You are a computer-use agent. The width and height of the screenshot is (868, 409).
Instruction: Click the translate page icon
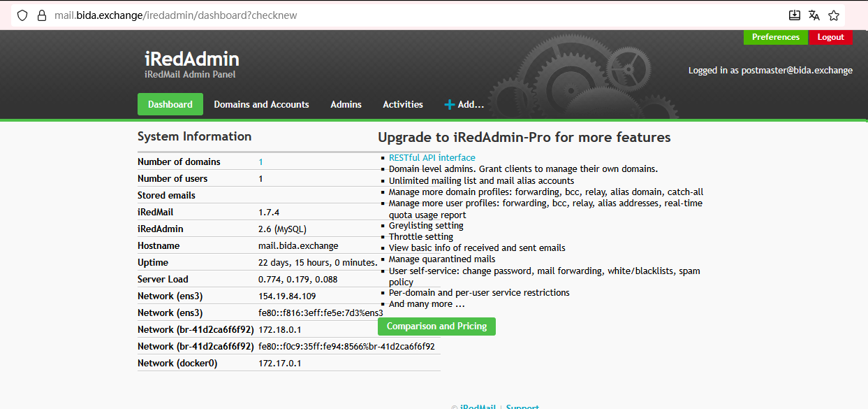[x=814, y=15]
